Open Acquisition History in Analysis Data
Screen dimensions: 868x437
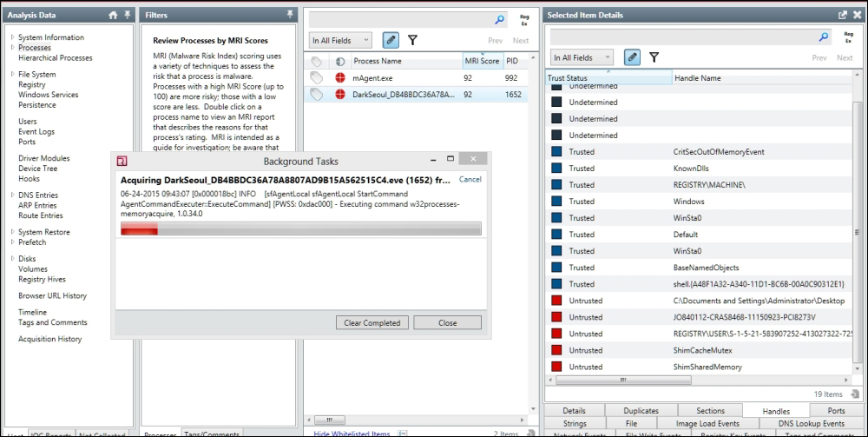pos(49,339)
